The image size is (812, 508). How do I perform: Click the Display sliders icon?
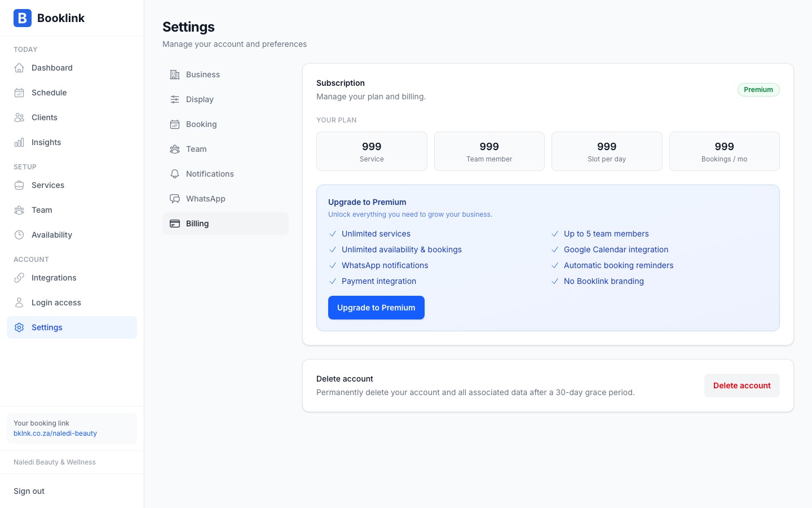coord(175,99)
